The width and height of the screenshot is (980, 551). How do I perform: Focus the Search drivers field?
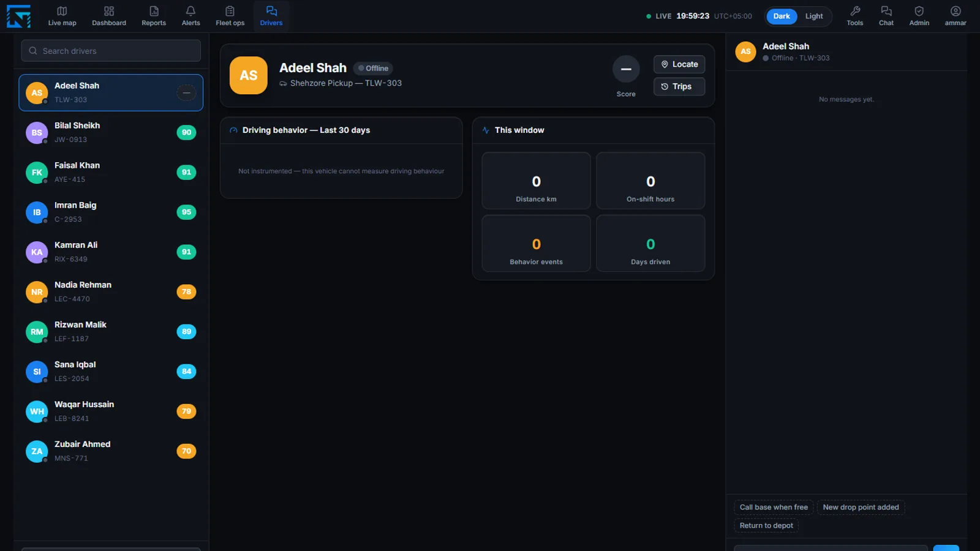[x=111, y=51]
